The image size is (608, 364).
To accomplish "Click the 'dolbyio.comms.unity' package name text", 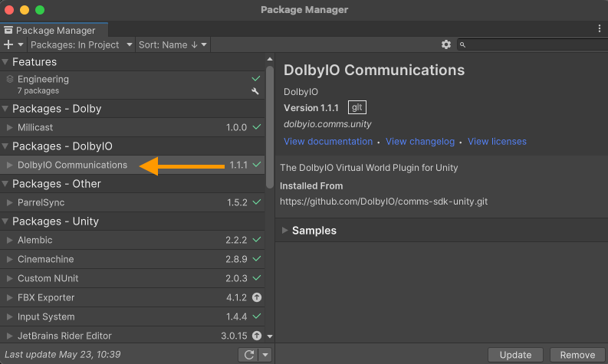I will (327, 124).
